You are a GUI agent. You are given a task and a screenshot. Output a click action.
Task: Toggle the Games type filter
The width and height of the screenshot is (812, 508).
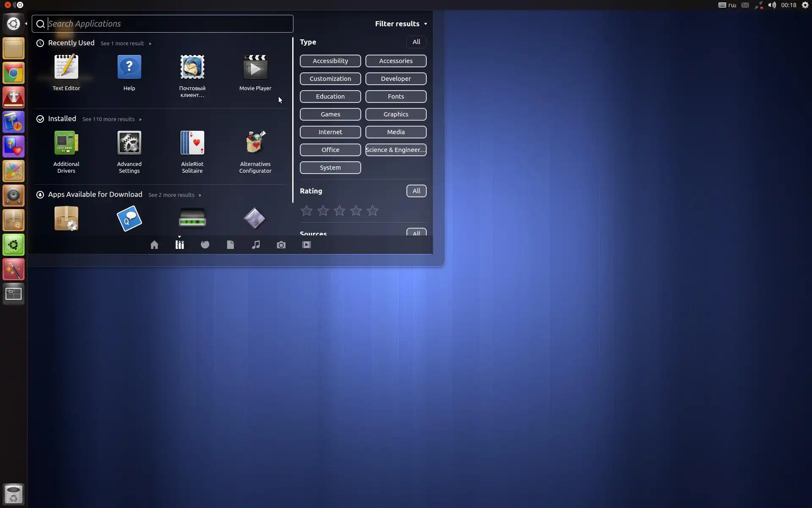click(x=330, y=114)
